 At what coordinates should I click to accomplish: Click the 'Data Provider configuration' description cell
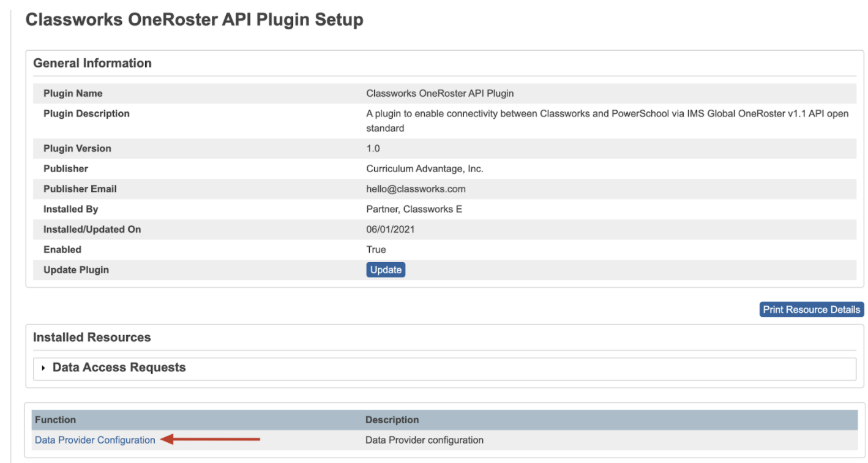(x=424, y=440)
